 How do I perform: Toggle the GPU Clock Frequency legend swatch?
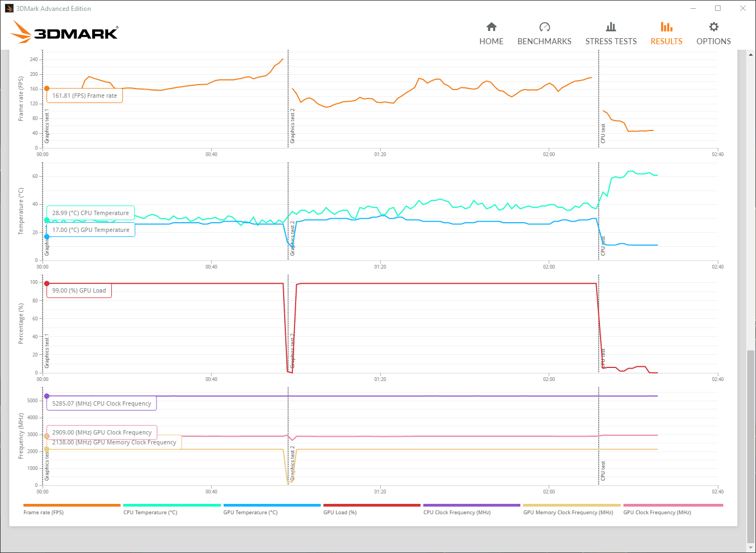tap(673, 506)
